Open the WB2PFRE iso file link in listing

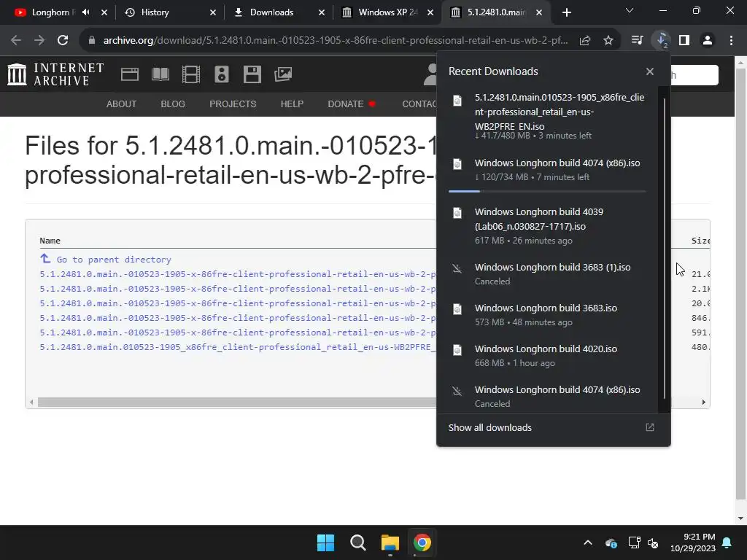point(238,347)
